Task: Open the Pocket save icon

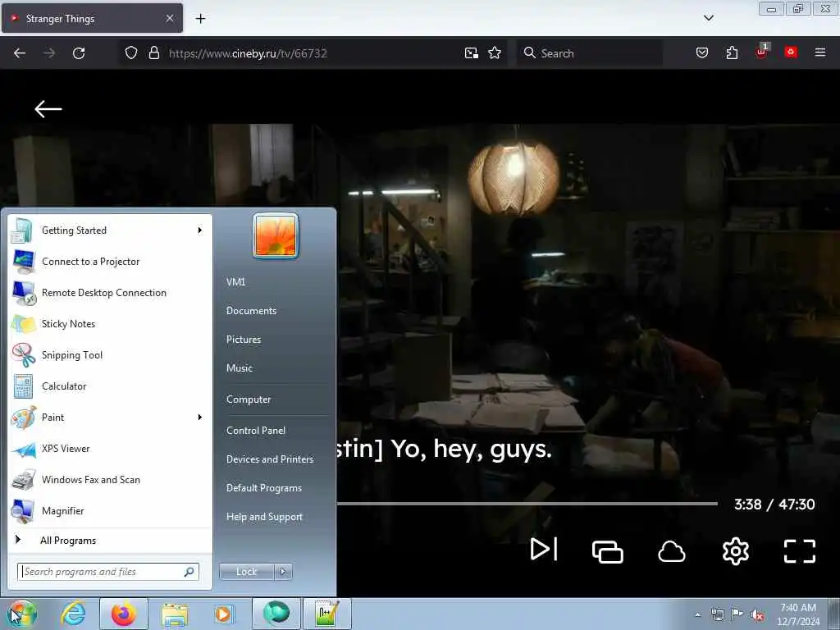Action: click(702, 53)
